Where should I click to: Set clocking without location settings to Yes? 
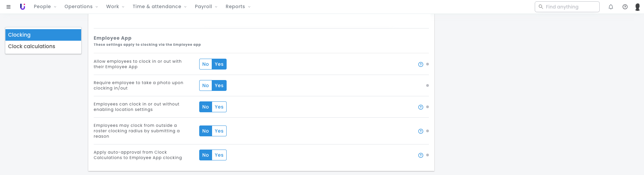(x=219, y=107)
